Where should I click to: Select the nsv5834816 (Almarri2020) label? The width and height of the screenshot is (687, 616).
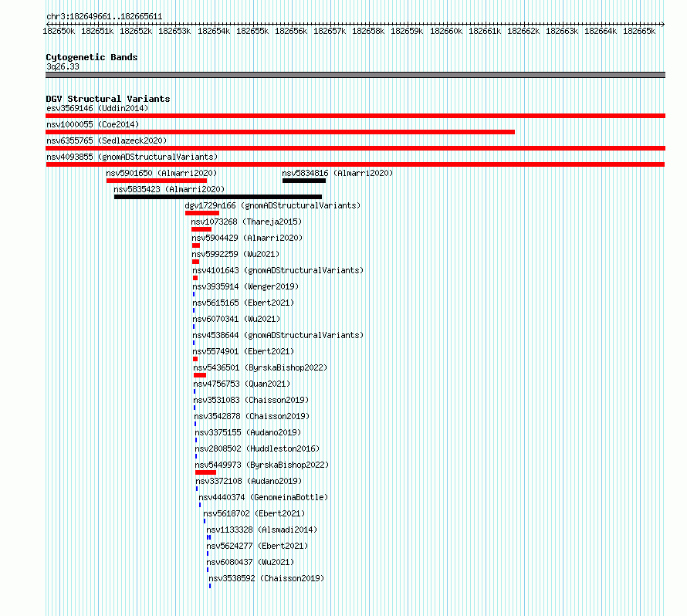[337, 173]
